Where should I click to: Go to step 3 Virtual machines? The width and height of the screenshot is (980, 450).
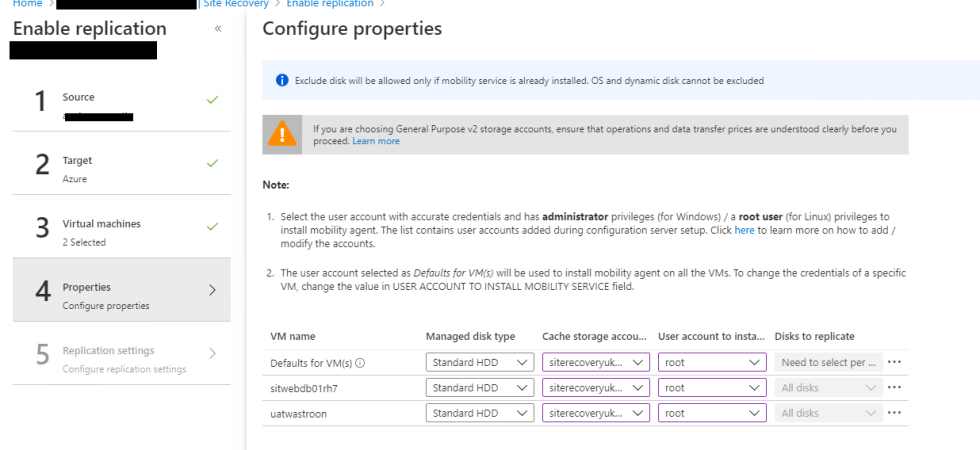(x=121, y=226)
